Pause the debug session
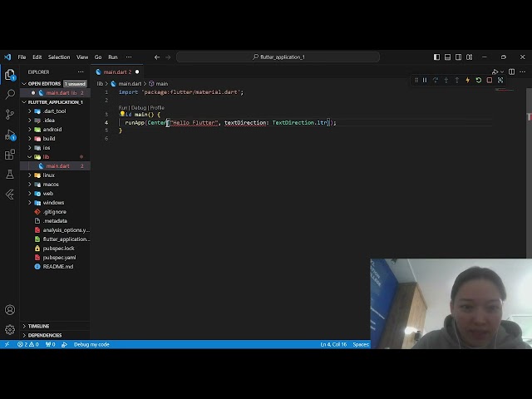 (x=425, y=81)
